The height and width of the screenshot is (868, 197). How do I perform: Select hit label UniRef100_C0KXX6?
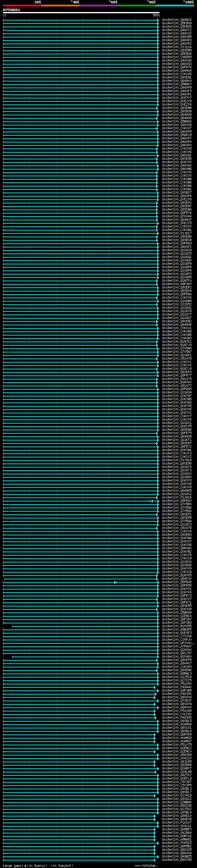tap(177, 172)
